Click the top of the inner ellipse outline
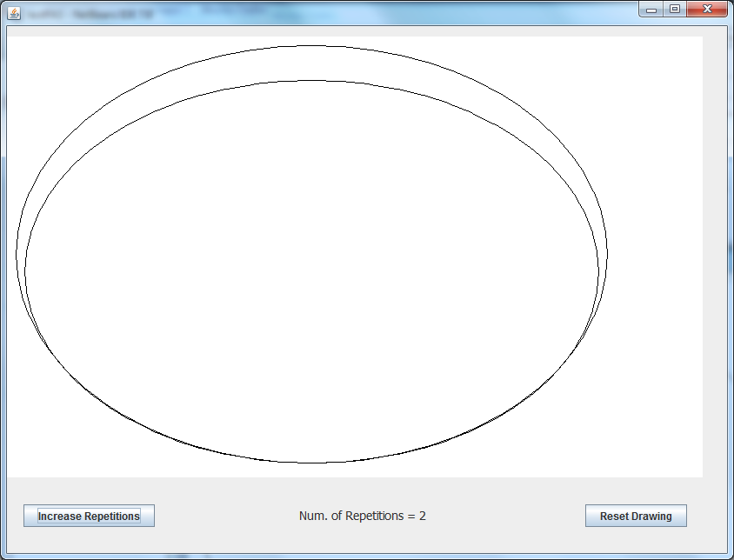 pyautogui.click(x=311, y=81)
